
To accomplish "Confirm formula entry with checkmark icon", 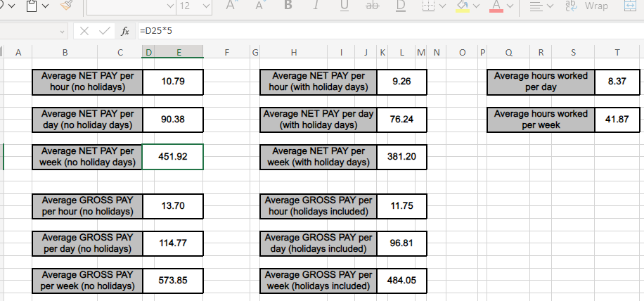I will 104,32.
